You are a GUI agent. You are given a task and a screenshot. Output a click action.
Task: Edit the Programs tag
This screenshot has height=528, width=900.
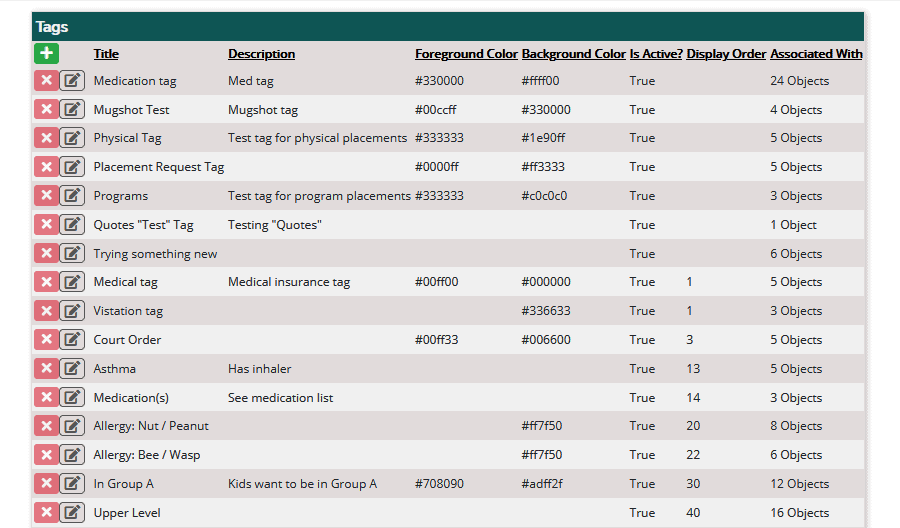(x=72, y=196)
